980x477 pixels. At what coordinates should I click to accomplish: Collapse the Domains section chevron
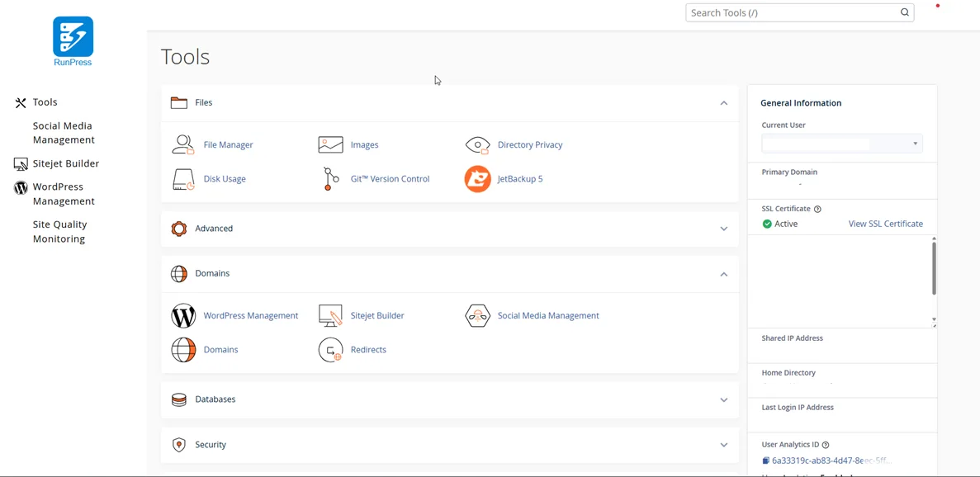click(724, 274)
